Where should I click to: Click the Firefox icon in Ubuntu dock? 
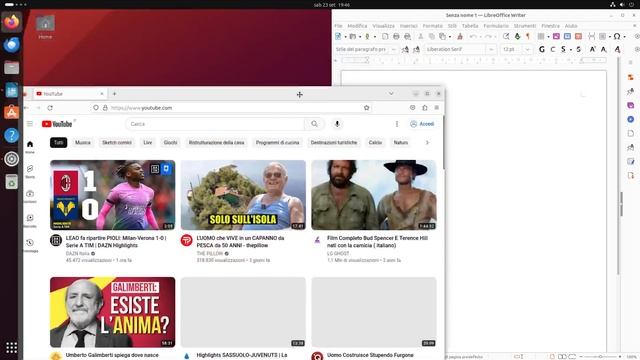click(x=11, y=21)
